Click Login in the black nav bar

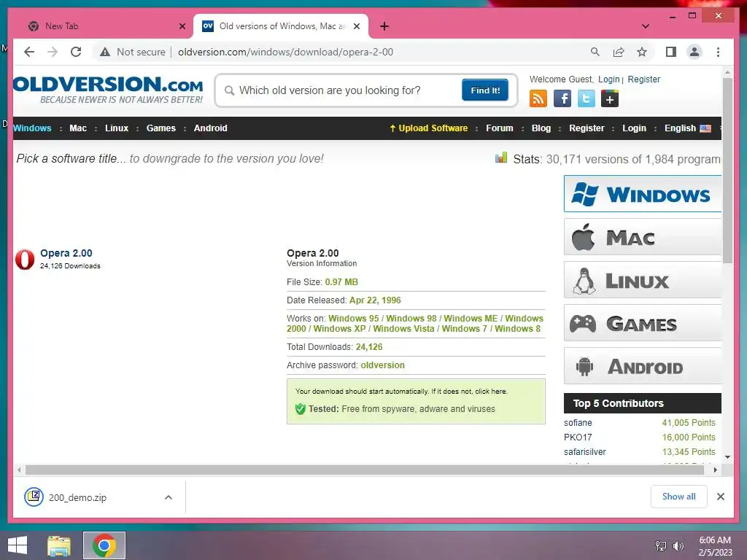tap(634, 128)
